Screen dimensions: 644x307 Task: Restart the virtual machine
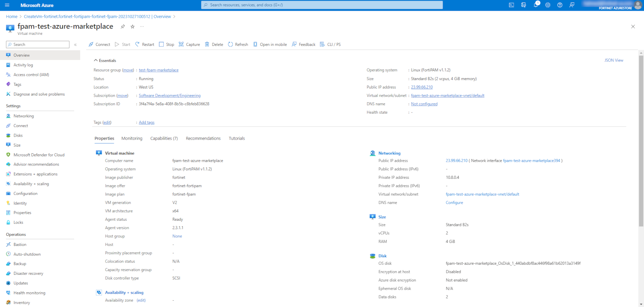145,44
